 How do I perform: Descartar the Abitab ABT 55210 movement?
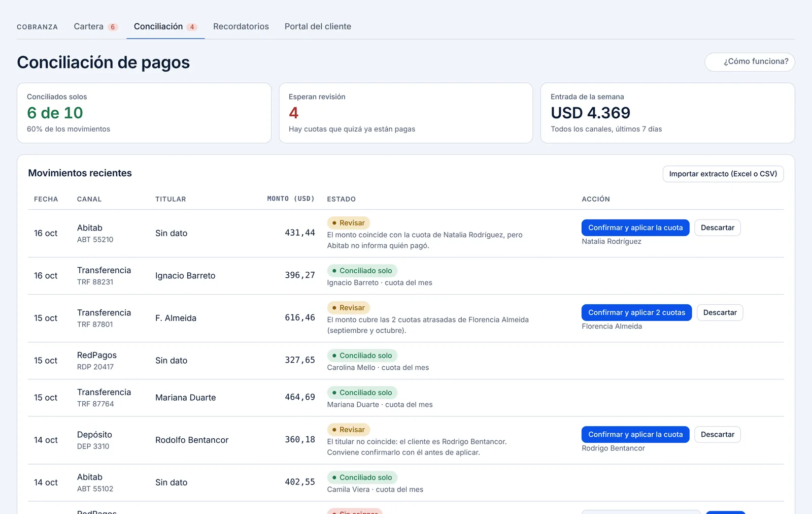pos(718,228)
